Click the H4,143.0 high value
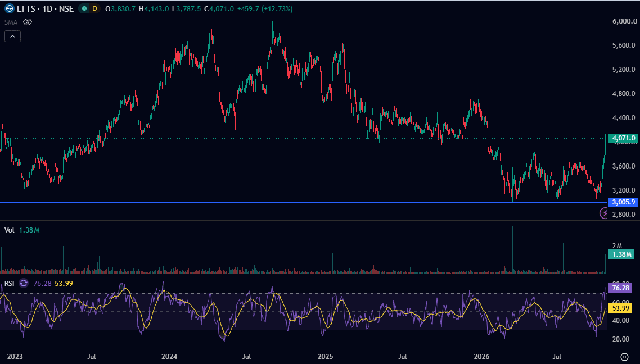This screenshot has width=640, height=364. tap(154, 8)
